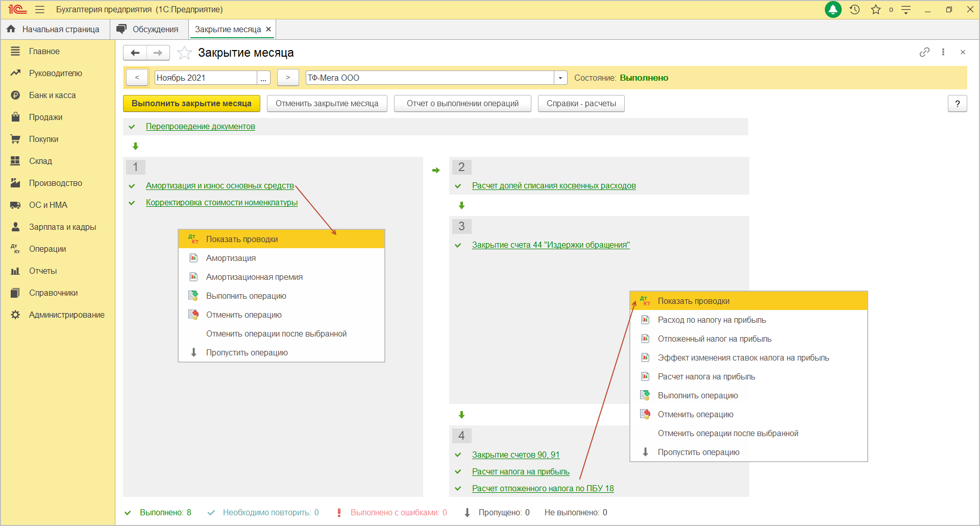
Task: Open period picker ellipsis button
Action: click(263, 78)
